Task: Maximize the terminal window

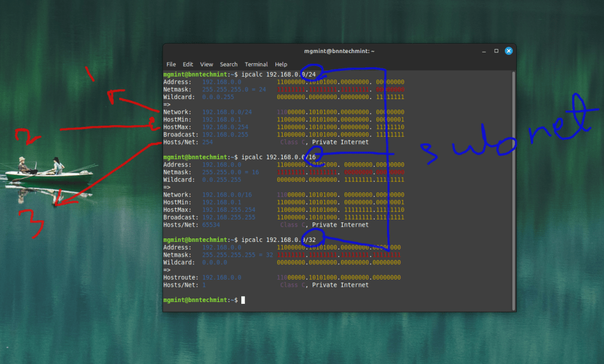Action: coord(496,51)
